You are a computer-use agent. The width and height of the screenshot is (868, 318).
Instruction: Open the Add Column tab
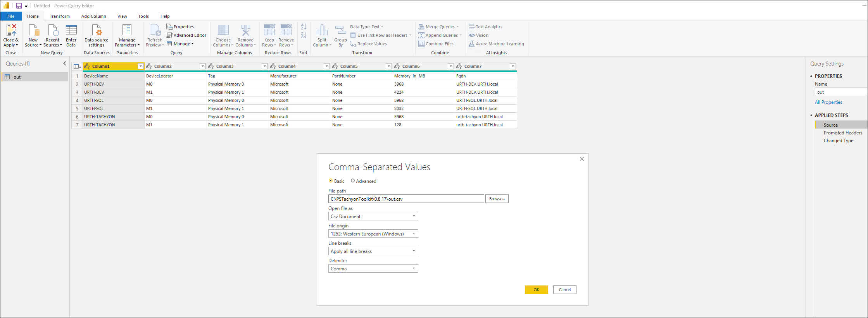pos(93,16)
